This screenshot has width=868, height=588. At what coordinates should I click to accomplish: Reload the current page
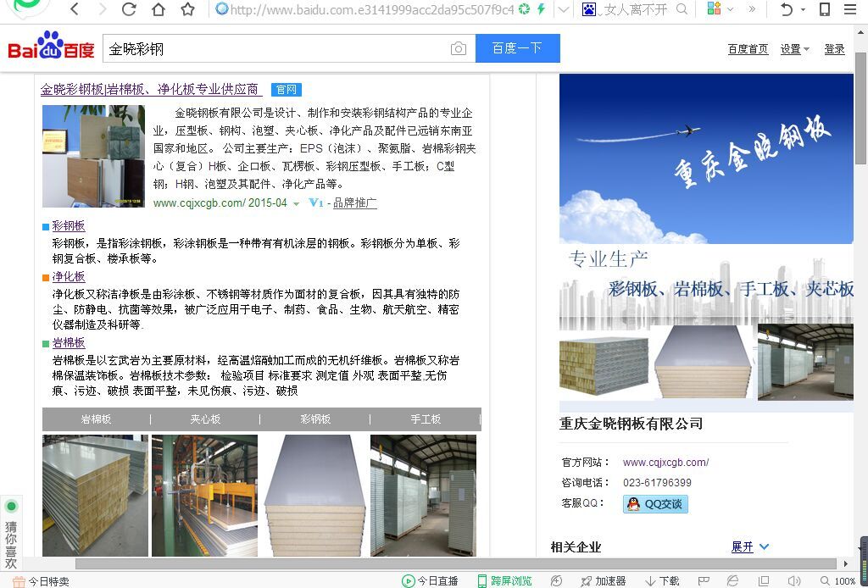click(129, 9)
